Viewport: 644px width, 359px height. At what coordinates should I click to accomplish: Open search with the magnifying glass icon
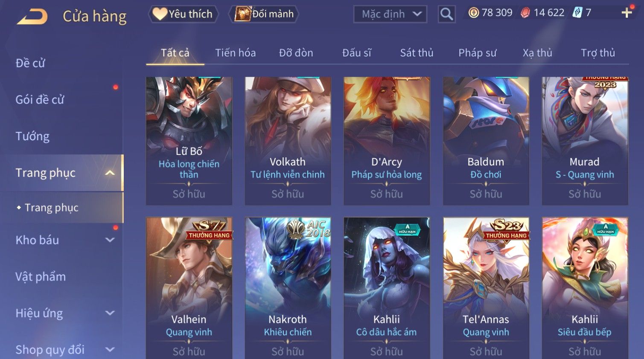point(446,14)
